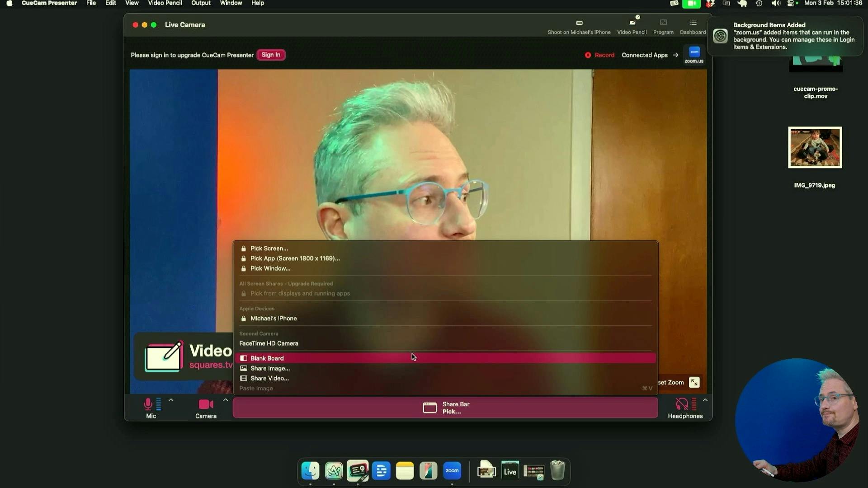Open the blue striped D app in Dock
Screen dimensions: 868x488
tap(381, 471)
